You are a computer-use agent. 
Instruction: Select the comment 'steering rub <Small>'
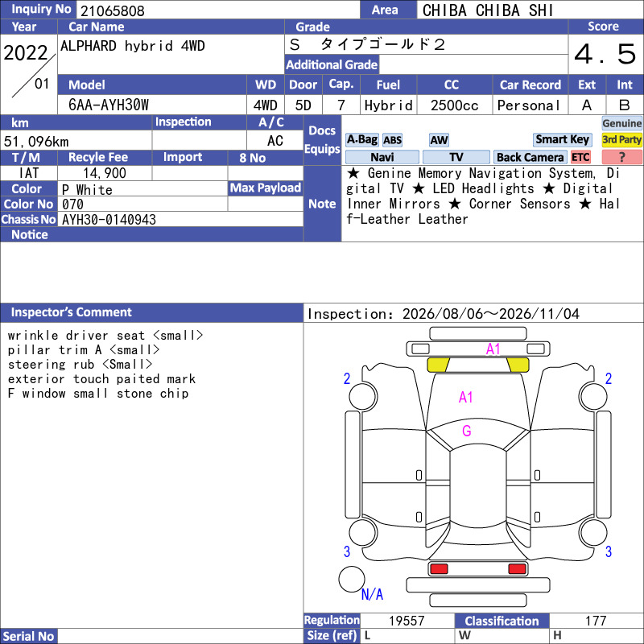pyautogui.click(x=80, y=365)
